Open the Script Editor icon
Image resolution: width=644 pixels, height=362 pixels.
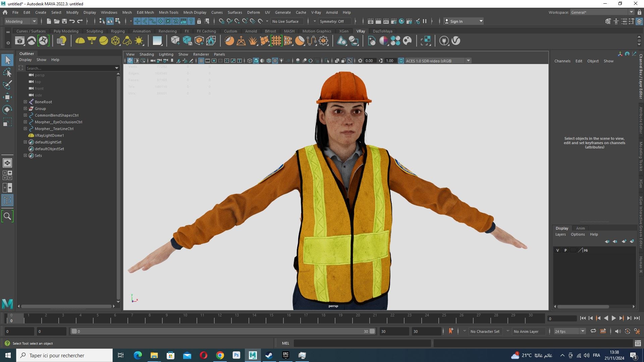638,343
